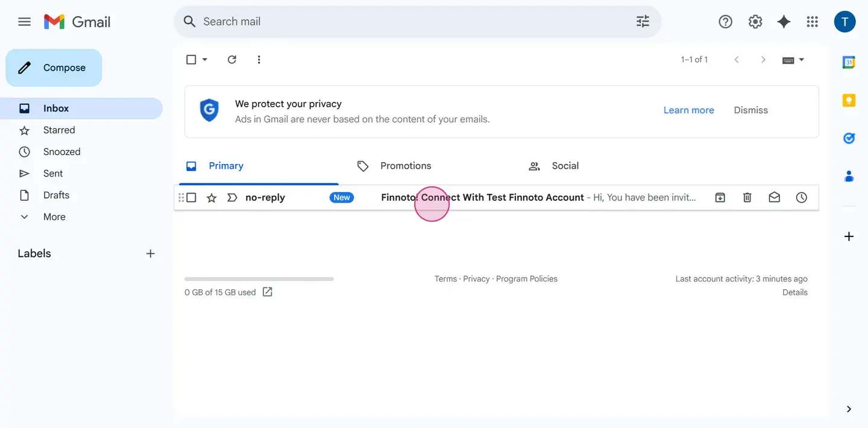Click the New label badge
Viewport: 868px width, 428px height.
click(x=342, y=198)
